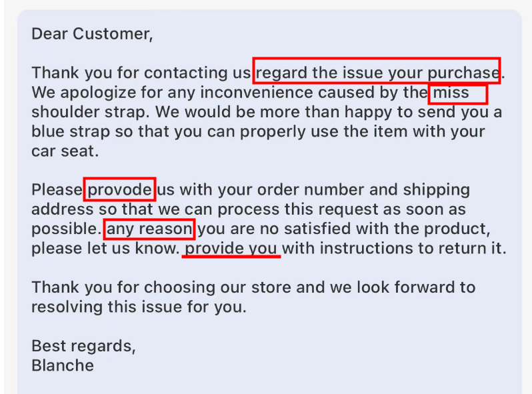Click the word 'address' in second paragraph
532x394 pixels.
tap(63, 209)
